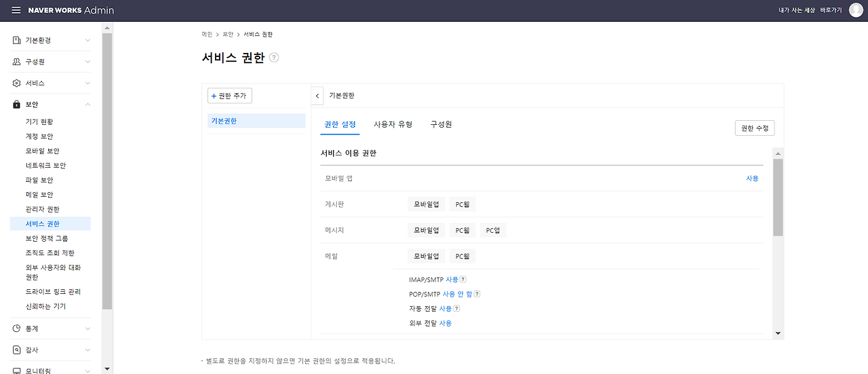Click the 메인 breadcrumb link
Image resolution: width=868 pixels, height=374 pixels.
point(207,34)
